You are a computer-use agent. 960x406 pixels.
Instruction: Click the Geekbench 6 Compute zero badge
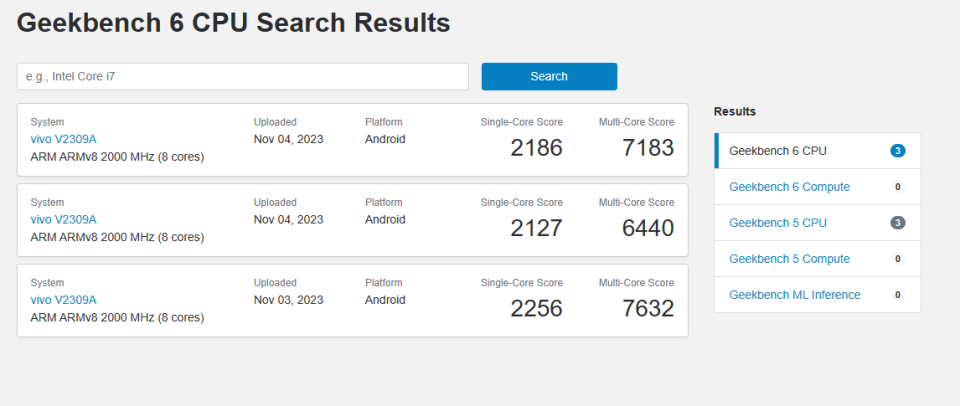coord(898,187)
